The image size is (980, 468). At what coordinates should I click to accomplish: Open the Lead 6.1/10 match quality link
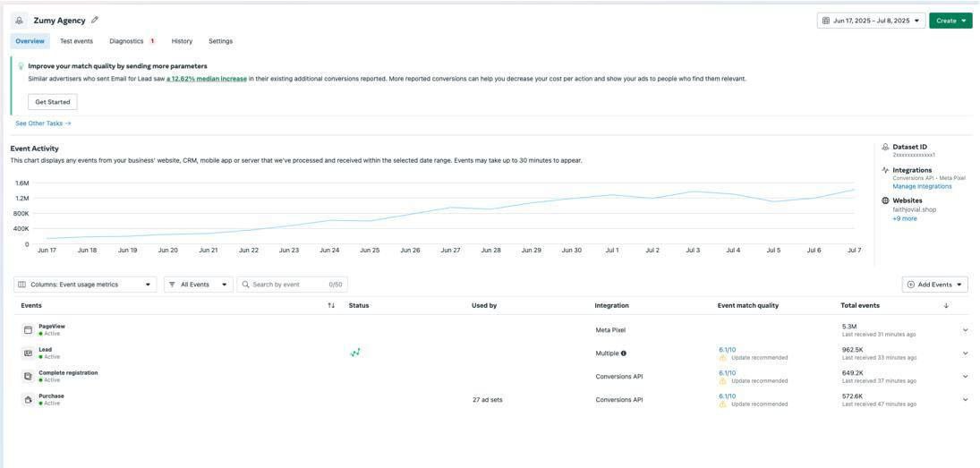[727, 350]
